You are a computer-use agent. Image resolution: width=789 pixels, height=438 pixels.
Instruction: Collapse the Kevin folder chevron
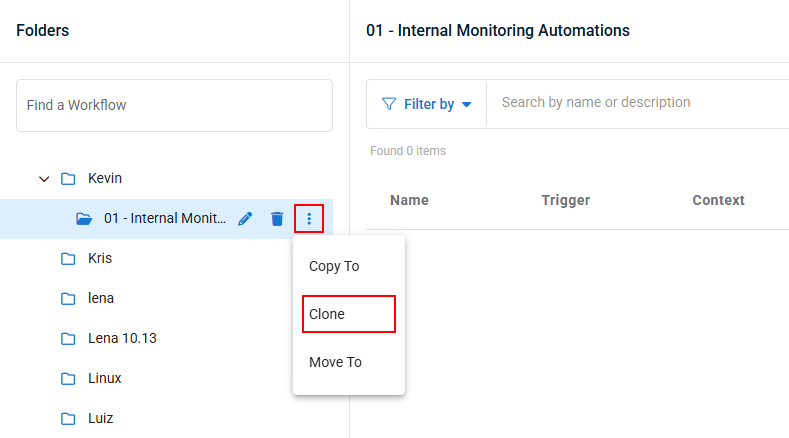(44, 179)
